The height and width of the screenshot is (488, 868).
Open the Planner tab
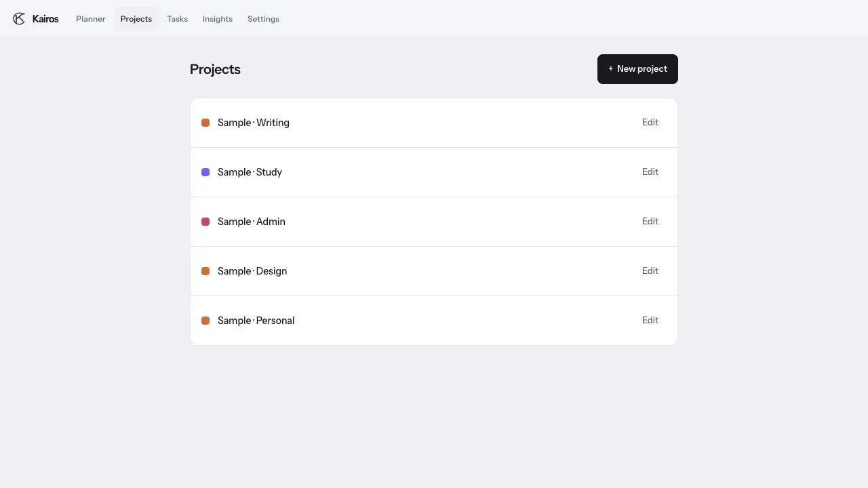[91, 19]
